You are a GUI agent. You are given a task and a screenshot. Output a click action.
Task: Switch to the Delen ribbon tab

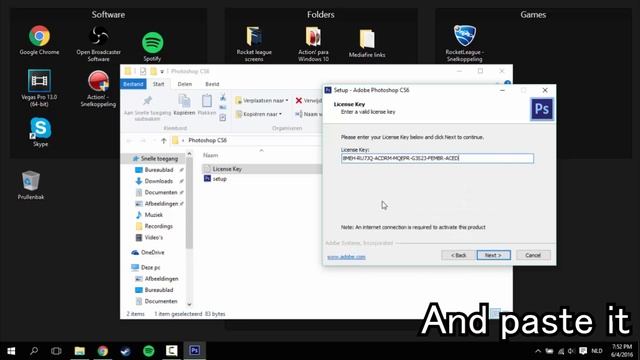coord(184,84)
